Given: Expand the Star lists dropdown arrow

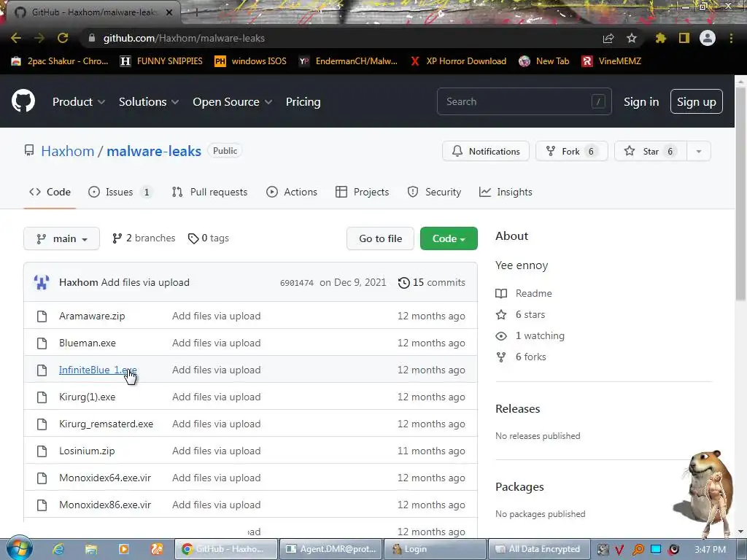Looking at the screenshot, I should click(x=699, y=152).
